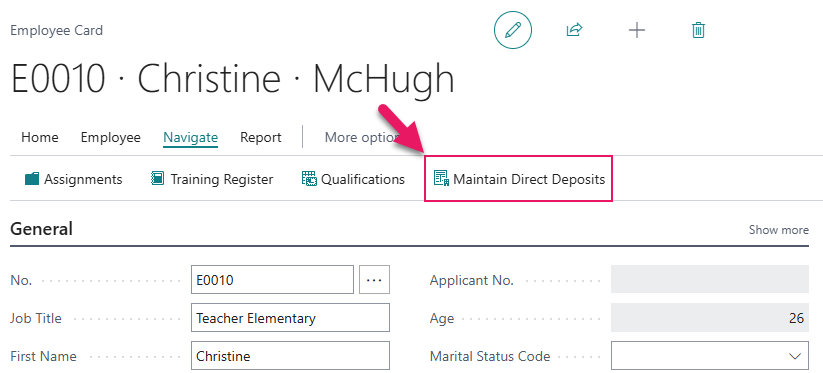Click the plus icon to add new employee
823x373 pixels.
pyautogui.click(x=637, y=30)
